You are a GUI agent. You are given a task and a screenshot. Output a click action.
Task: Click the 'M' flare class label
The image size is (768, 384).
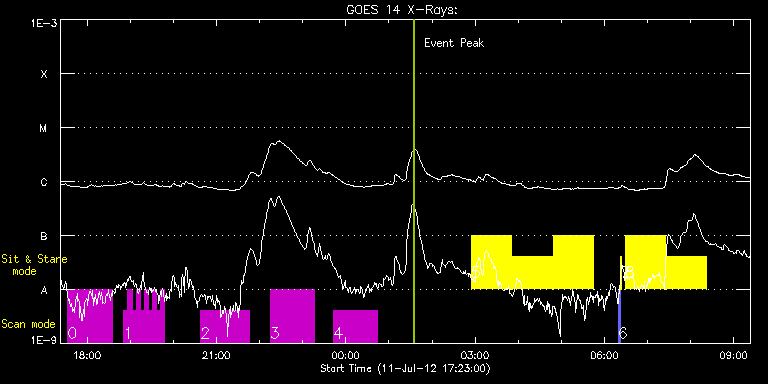(44, 128)
